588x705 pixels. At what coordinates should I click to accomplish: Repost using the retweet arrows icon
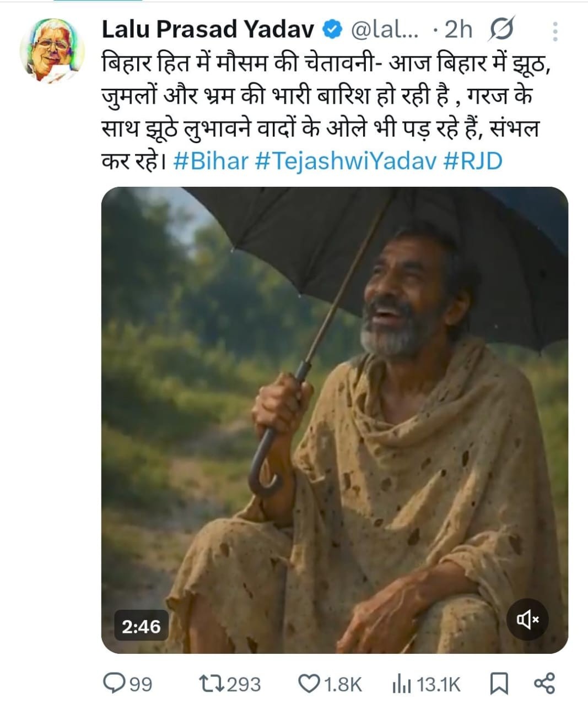pyautogui.click(x=212, y=684)
